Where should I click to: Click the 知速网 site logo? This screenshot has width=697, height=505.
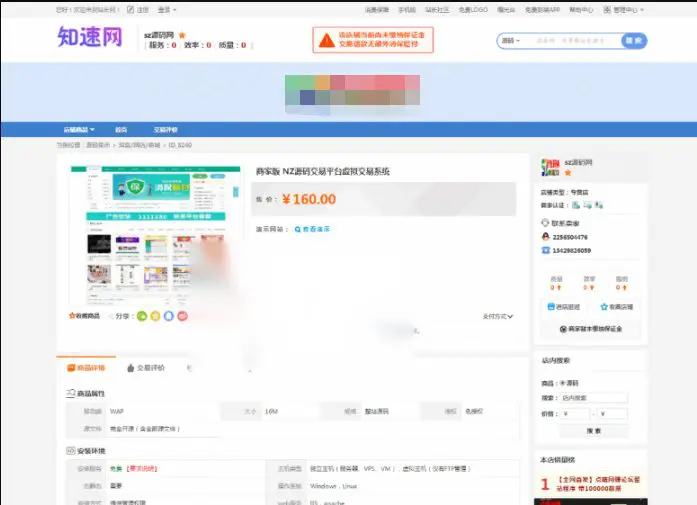coord(90,36)
